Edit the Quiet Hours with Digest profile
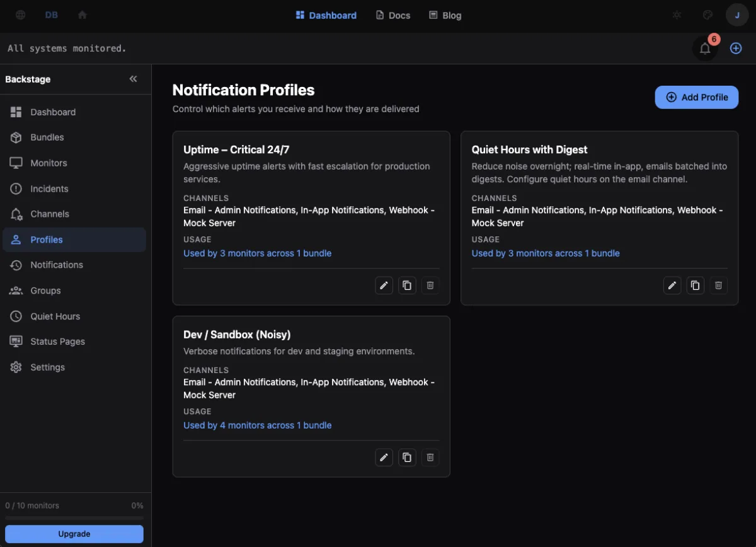 click(x=672, y=285)
